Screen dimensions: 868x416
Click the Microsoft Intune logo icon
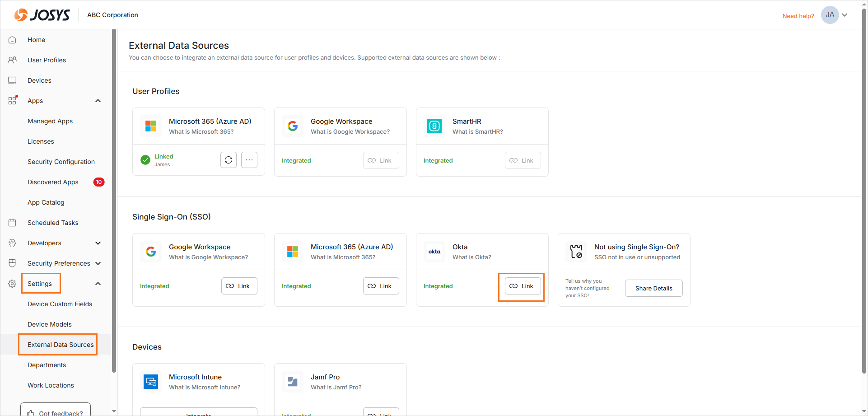151,382
